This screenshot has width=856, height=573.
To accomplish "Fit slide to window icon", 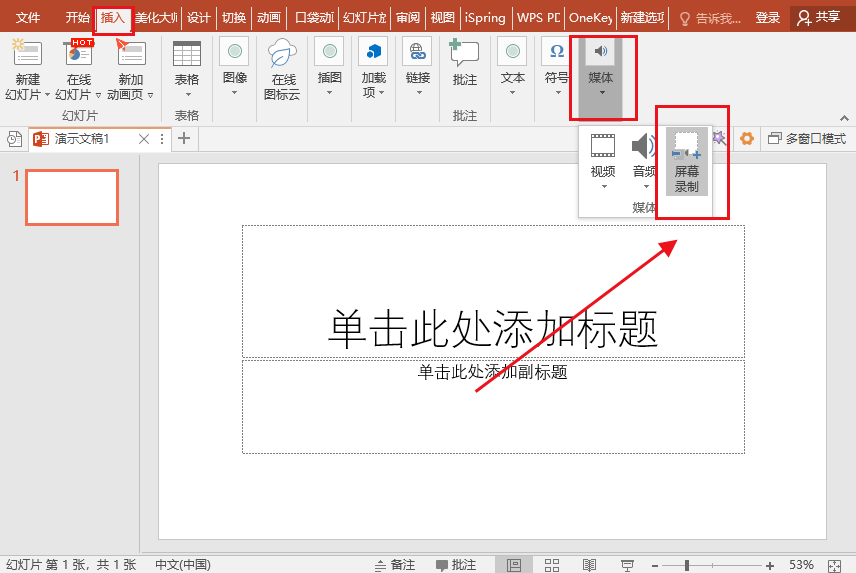I will (835, 565).
